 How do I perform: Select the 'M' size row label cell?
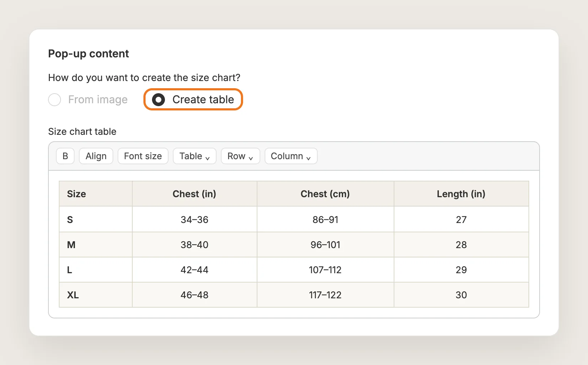[x=96, y=245]
